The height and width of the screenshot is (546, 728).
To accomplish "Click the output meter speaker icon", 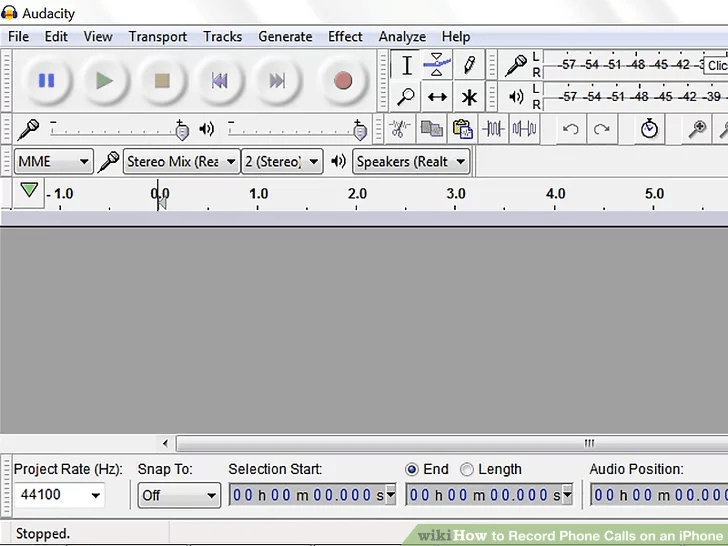I will click(516, 97).
